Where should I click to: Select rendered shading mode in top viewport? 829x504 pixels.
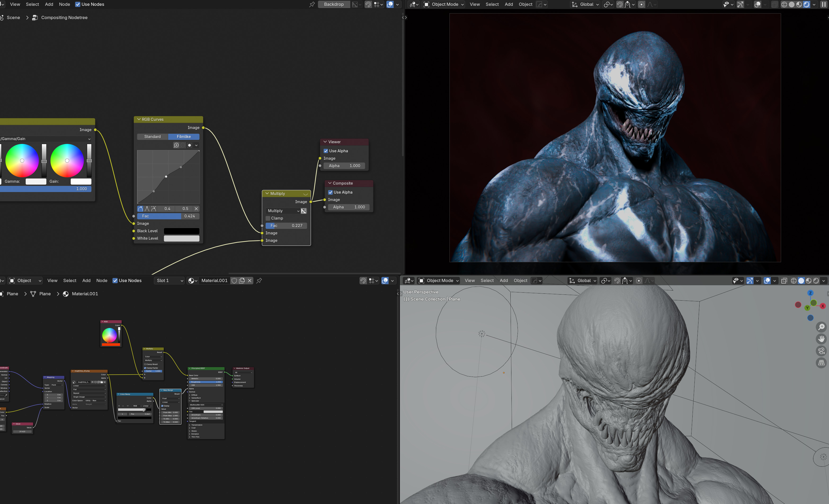[806, 5]
